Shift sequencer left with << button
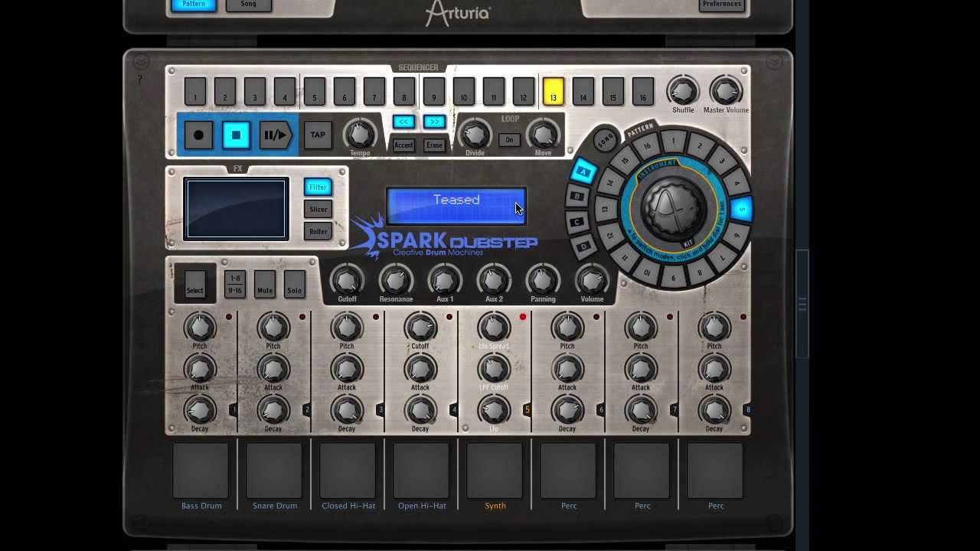980x551 pixels. [403, 122]
